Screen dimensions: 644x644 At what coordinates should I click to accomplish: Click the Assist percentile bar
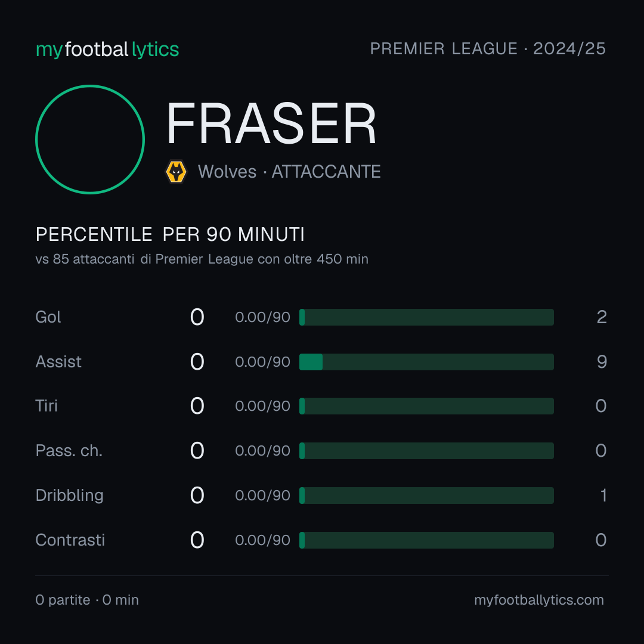(x=426, y=362)
